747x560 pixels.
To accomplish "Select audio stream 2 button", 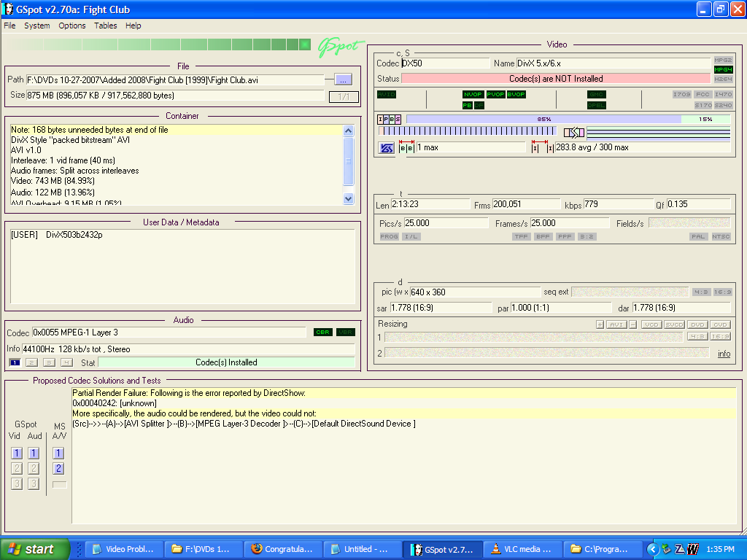I will point(31,363).
